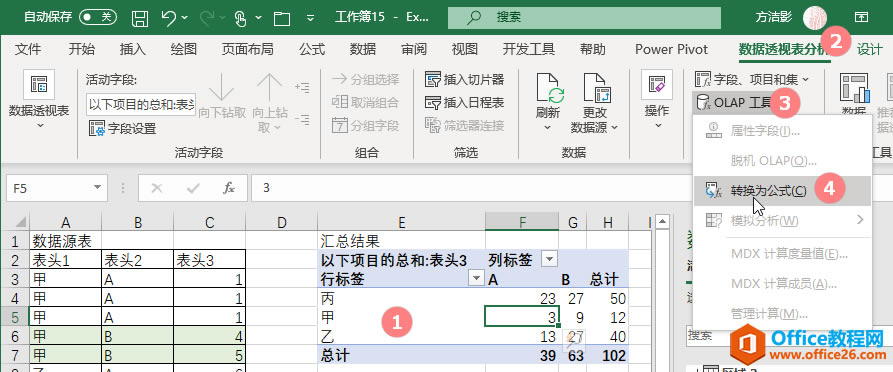This screenshot has height=372, width=893.
Task: Open the 文件 tab
Action: [27, 50]
